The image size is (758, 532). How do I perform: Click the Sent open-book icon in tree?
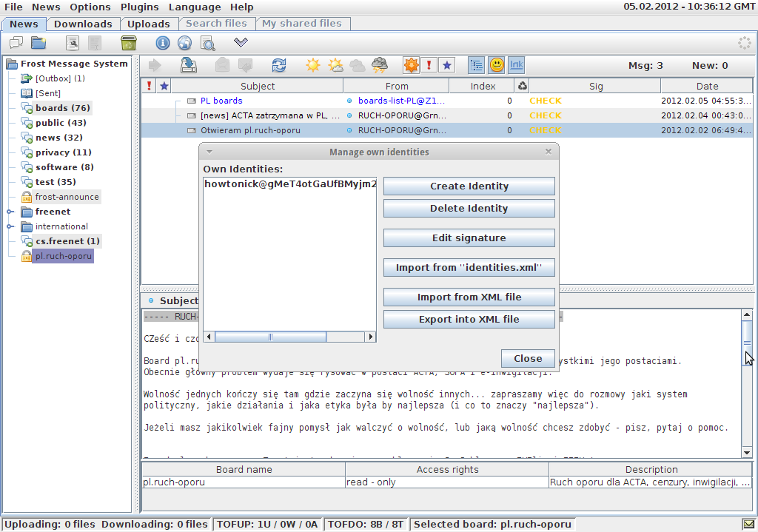(27, 93)
